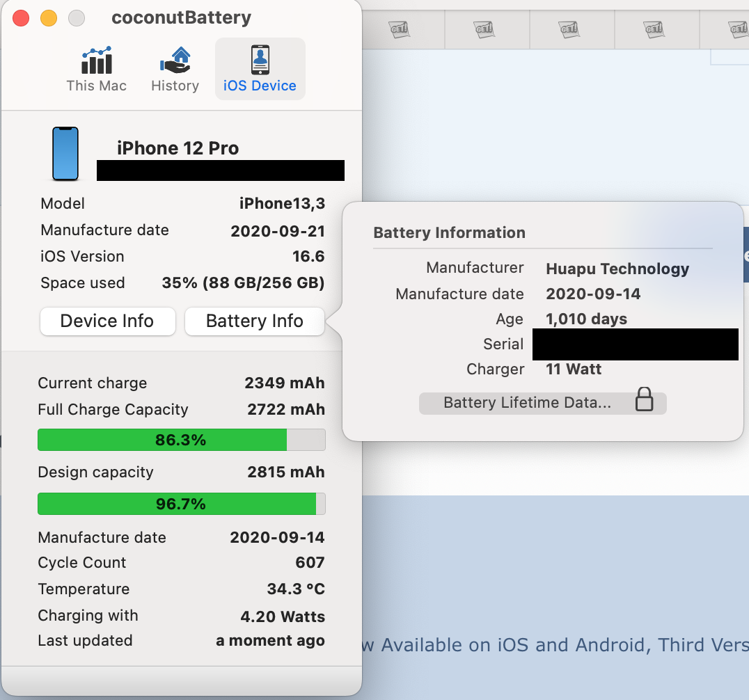
Task: Close the coconutBattery window with red button
Action: (x=21, y=18)
